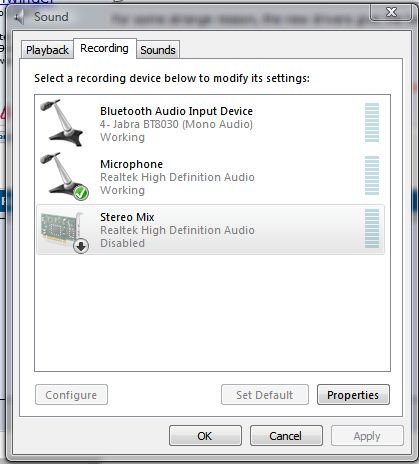This screenshot has height=464, width=419.
Task: Close the Sound dialog window
Action: click(391, 12)
